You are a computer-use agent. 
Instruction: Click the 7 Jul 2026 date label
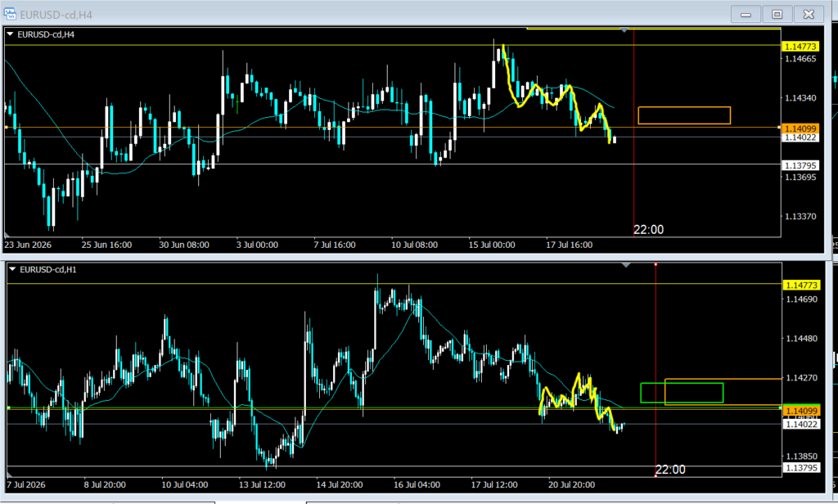pos(26,484)
